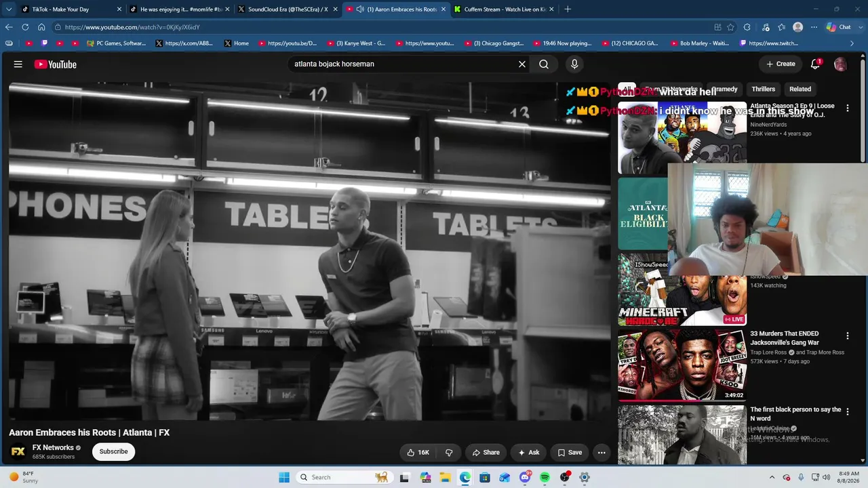Open the Atlanta Season 3 Ep 9 thumbnail
The image size is (868, 488).
tap(682, 138)
